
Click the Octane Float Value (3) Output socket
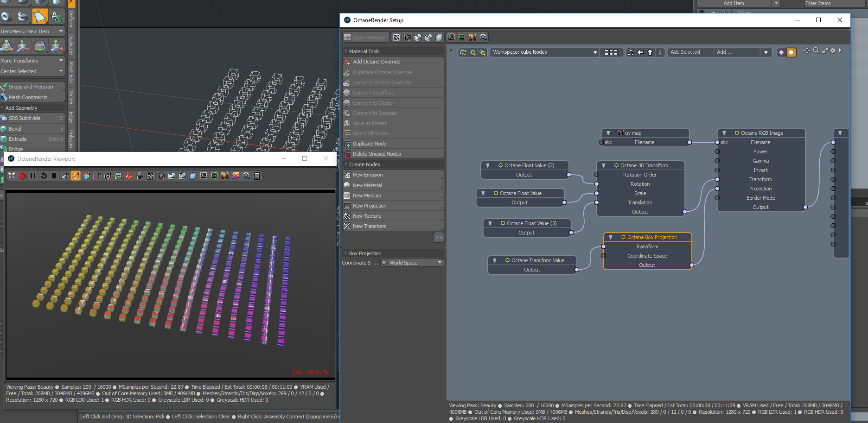point(571,233)
